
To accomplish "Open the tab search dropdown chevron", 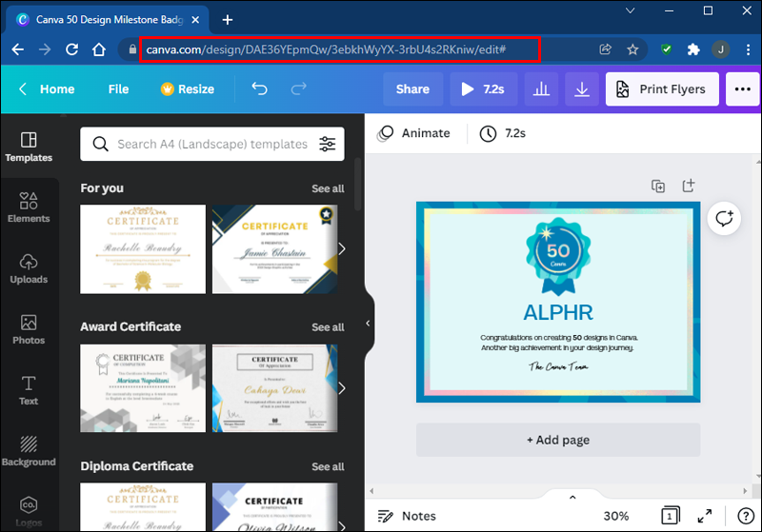I will (630, 10).
